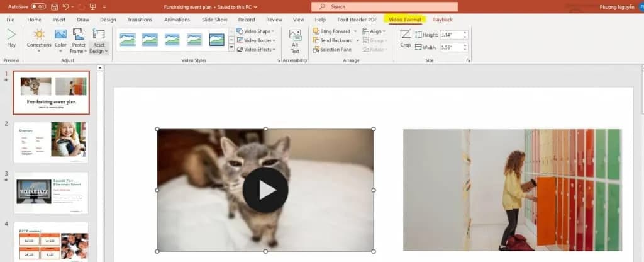Select the first video style thumbnail
This screenshot has height=262, width=644.
pyautogui.click(x=128, y=40)
